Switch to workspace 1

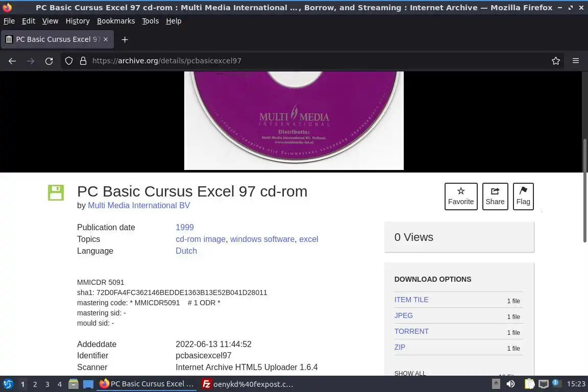click(22, 384)
